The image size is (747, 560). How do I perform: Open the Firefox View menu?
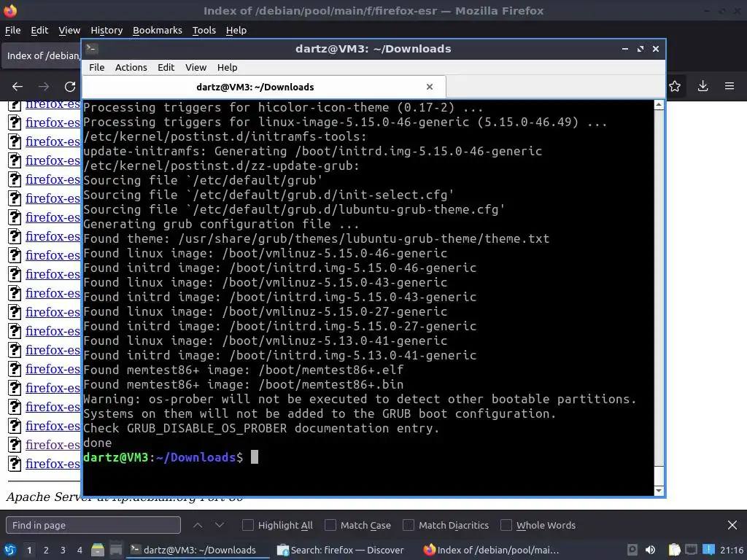69,30
